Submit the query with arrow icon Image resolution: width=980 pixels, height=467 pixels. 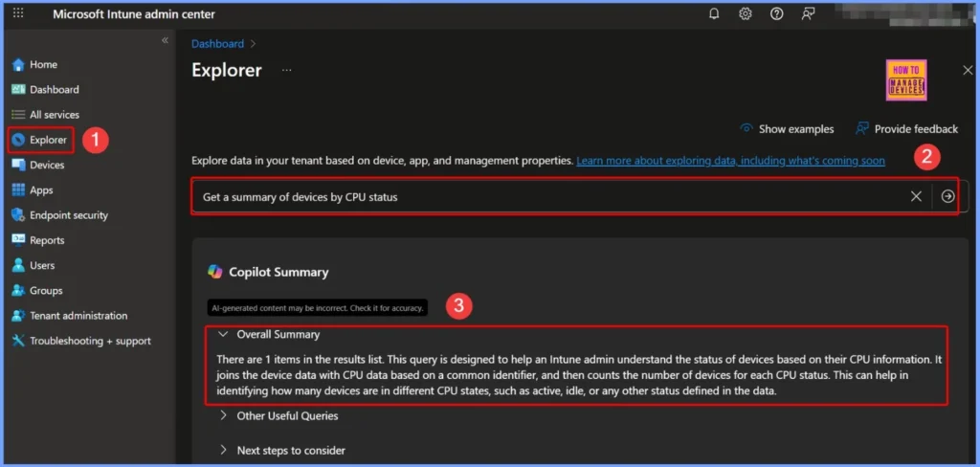948,196
